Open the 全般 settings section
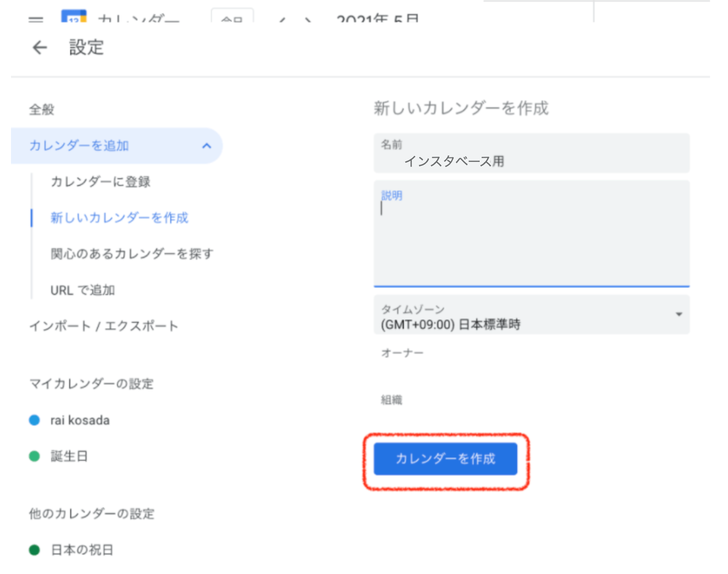The height and width of the screenshot is (574, 728). (42, 110)
